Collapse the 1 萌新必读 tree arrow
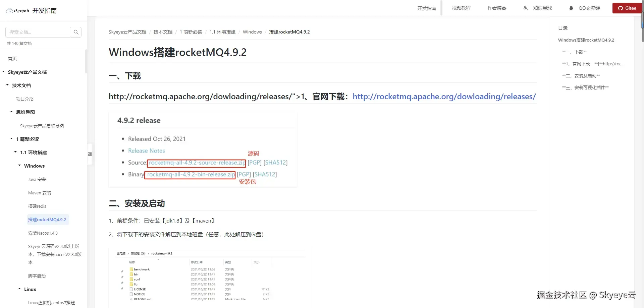Image resolution: width=644 pixels, height=308 pixels. point(11,138)
